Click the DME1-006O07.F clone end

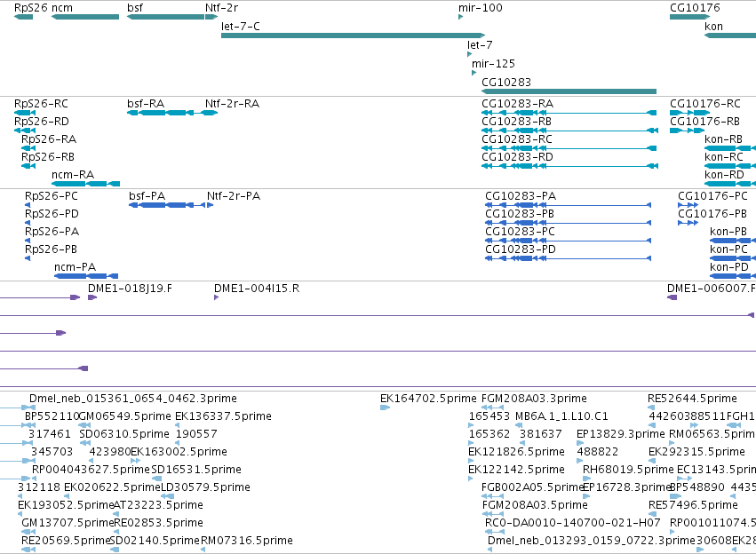(672, 297)
